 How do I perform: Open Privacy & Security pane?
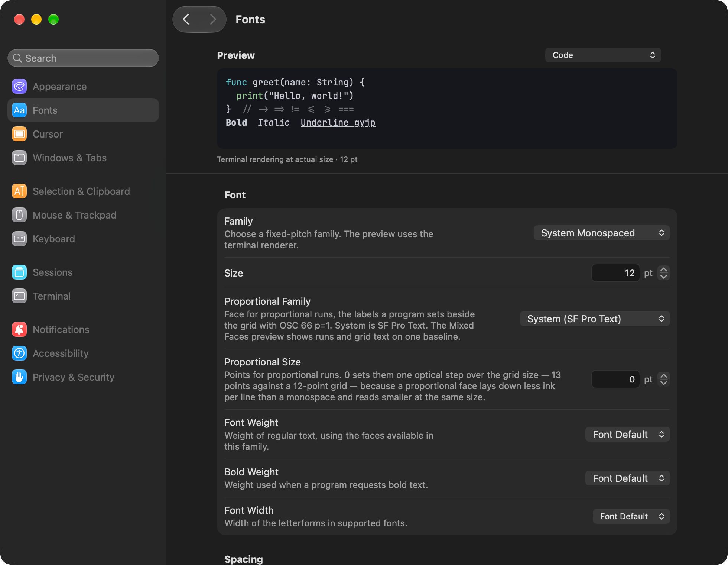point(83,377)
